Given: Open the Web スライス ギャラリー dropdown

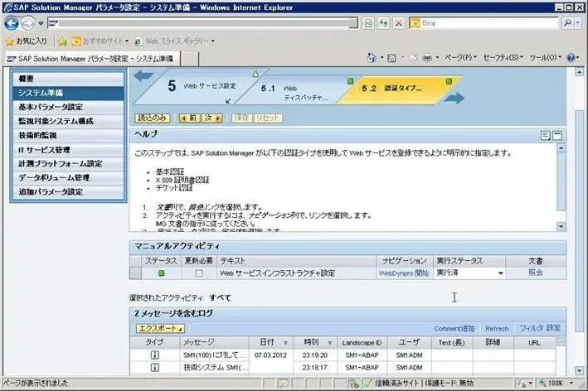Looking at the screenshot, I should pyautogui.click(x=175, y=41).
